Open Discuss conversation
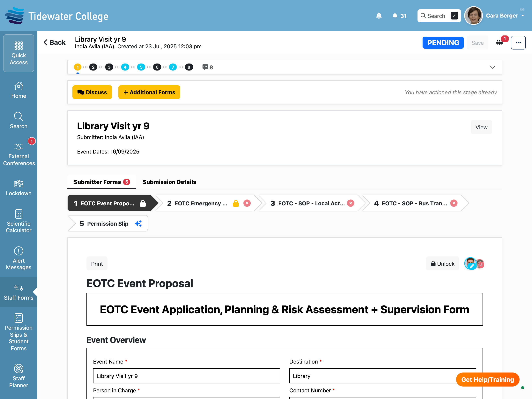This screenshot has width=532, height=399. click(x=92, y=92)
